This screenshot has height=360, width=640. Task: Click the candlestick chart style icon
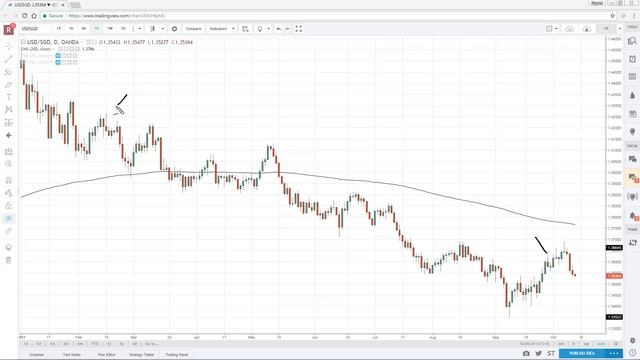click(152, 29)
